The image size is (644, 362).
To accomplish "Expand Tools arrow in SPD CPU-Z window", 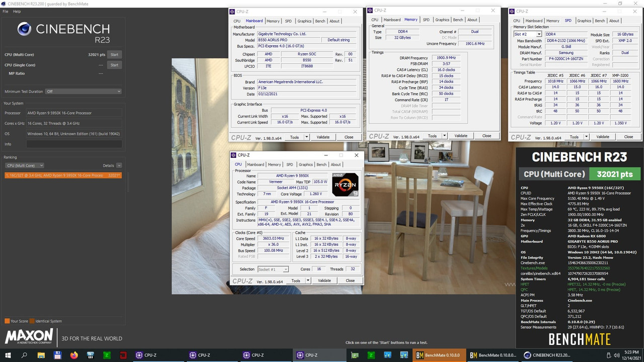I will tap(587, 137).
